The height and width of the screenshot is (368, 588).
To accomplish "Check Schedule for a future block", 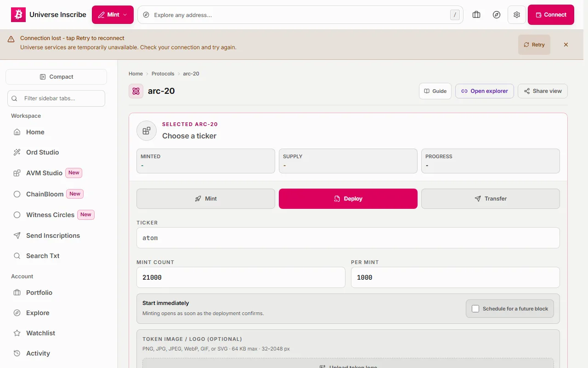I will [x=475, y=309].
